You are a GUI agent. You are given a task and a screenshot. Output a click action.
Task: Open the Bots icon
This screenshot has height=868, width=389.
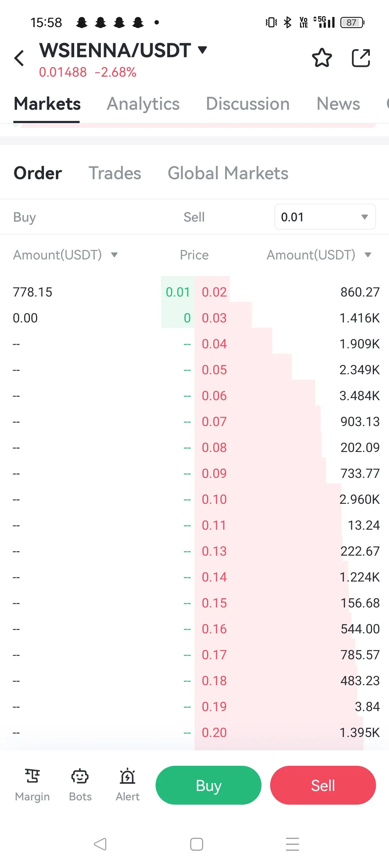tap(80, 785)
